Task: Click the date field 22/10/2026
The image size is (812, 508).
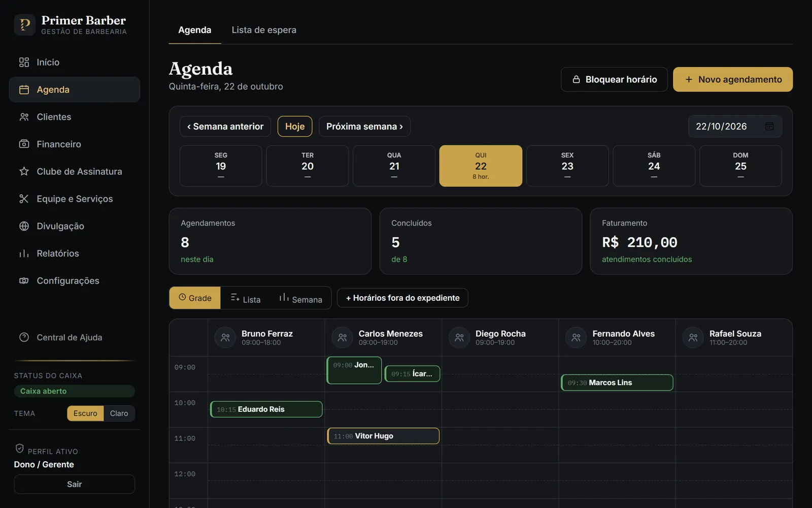Action: 735,126
